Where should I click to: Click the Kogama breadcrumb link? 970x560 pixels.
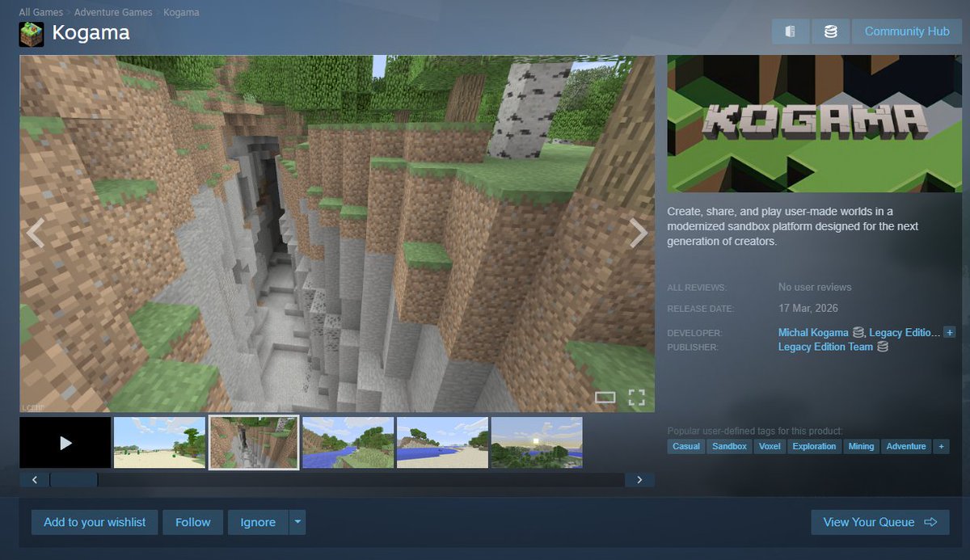tap(181, 12)
